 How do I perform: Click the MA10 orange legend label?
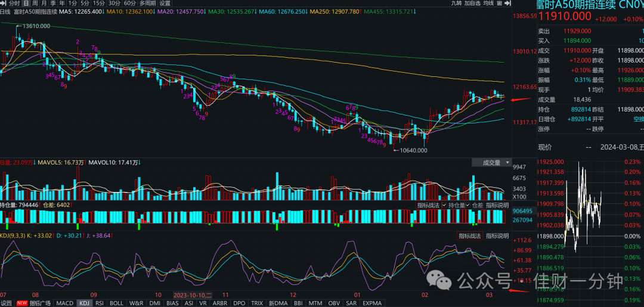coord(130,11)
